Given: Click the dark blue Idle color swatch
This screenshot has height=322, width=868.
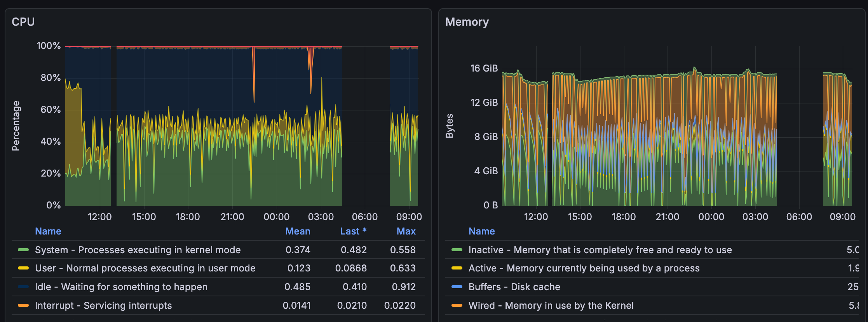Looking at the screenshot, I should (x=23, y=287).
